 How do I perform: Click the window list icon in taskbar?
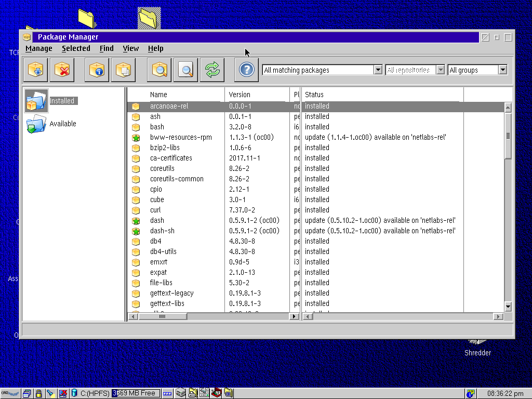coord(27,393)
